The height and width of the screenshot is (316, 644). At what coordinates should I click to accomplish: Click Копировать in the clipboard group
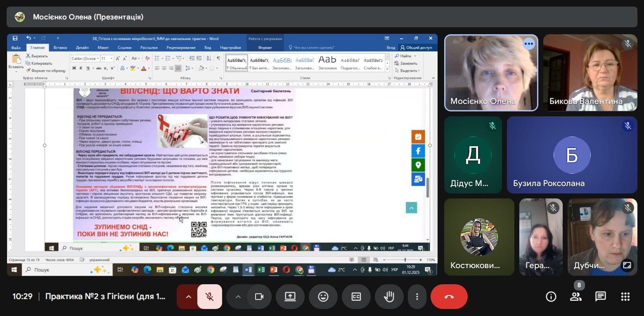[39, 63]
